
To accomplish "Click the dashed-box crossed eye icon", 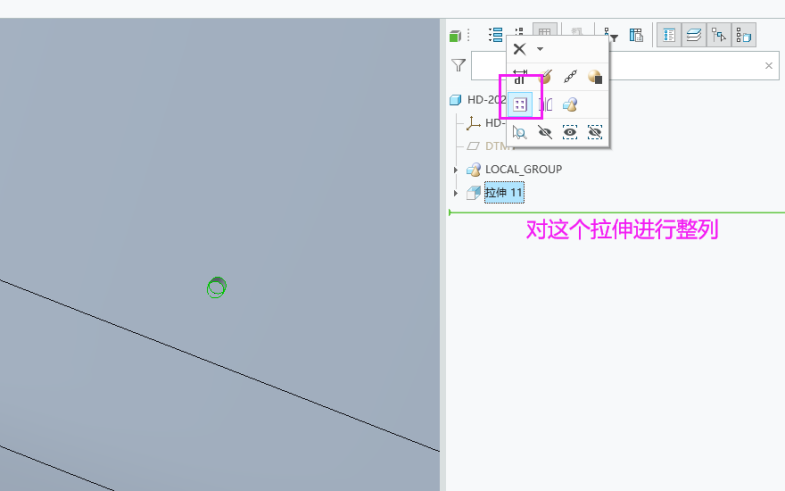I will [x=595, y=132].
